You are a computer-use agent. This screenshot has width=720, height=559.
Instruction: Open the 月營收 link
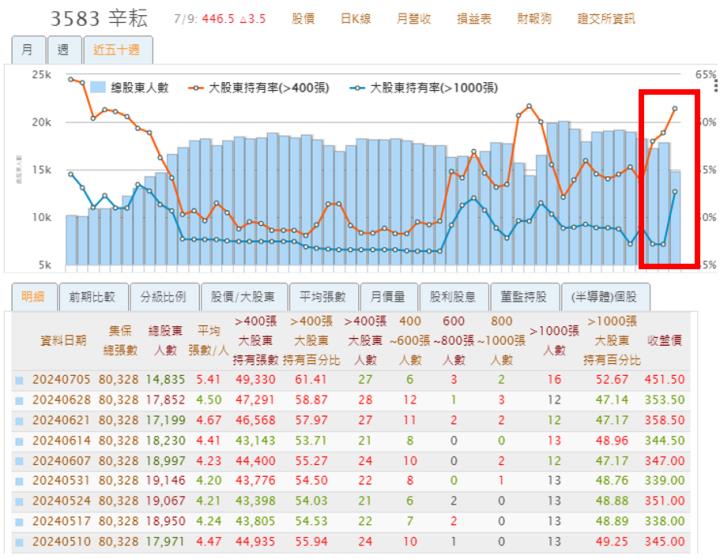tap(414, 19)
